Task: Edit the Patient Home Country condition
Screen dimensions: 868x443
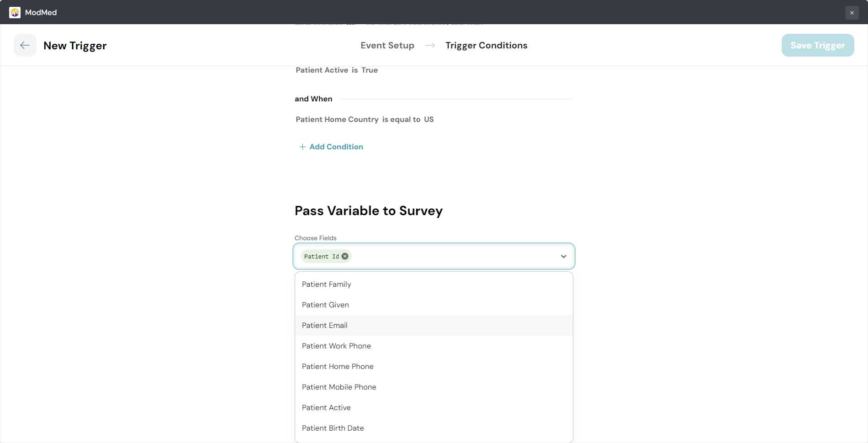Action: [x=364, y=119]
